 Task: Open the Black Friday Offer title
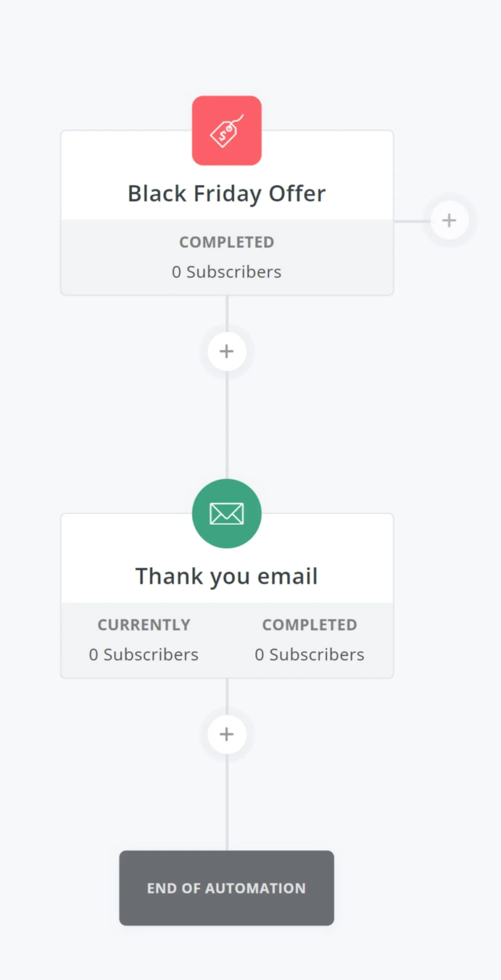(x=227, y=193)
